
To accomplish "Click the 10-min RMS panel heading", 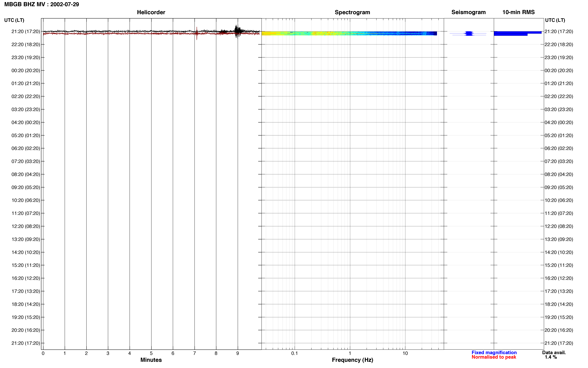I will click(x=518, y=12).
